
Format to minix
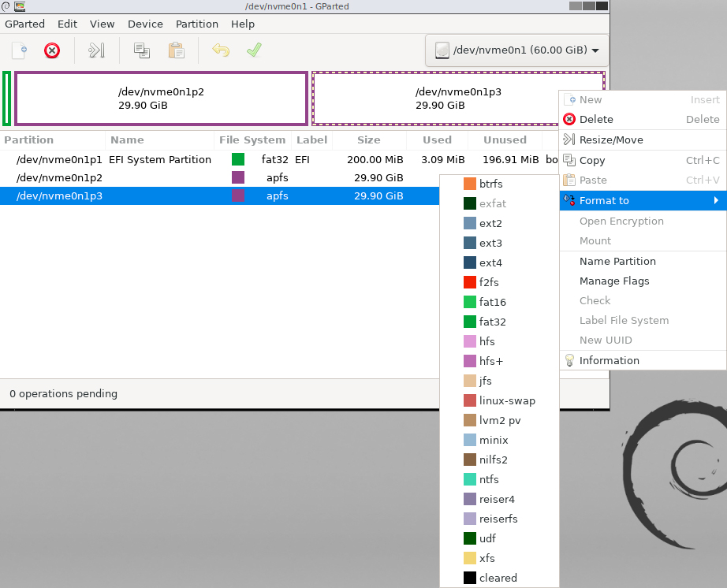499,440
